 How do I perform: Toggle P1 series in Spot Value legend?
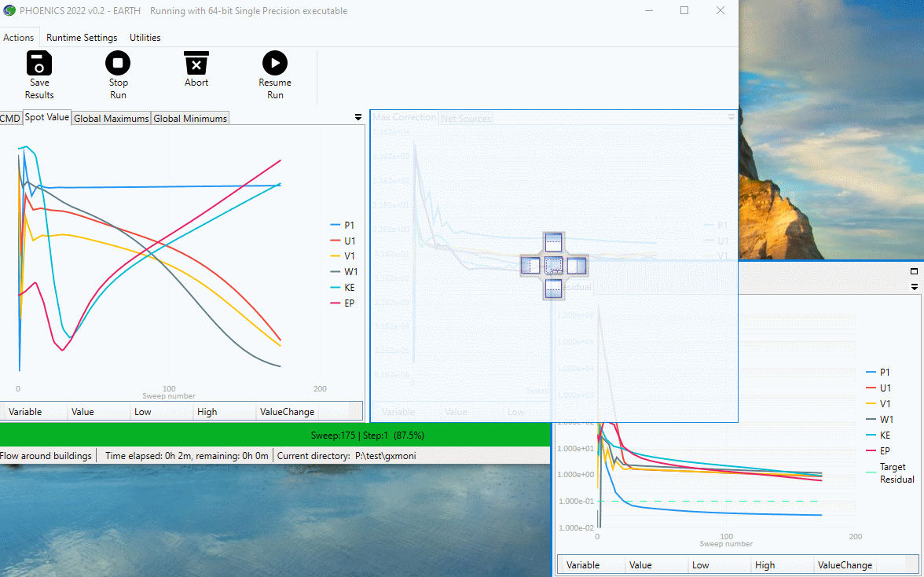[x=343, y=225]
